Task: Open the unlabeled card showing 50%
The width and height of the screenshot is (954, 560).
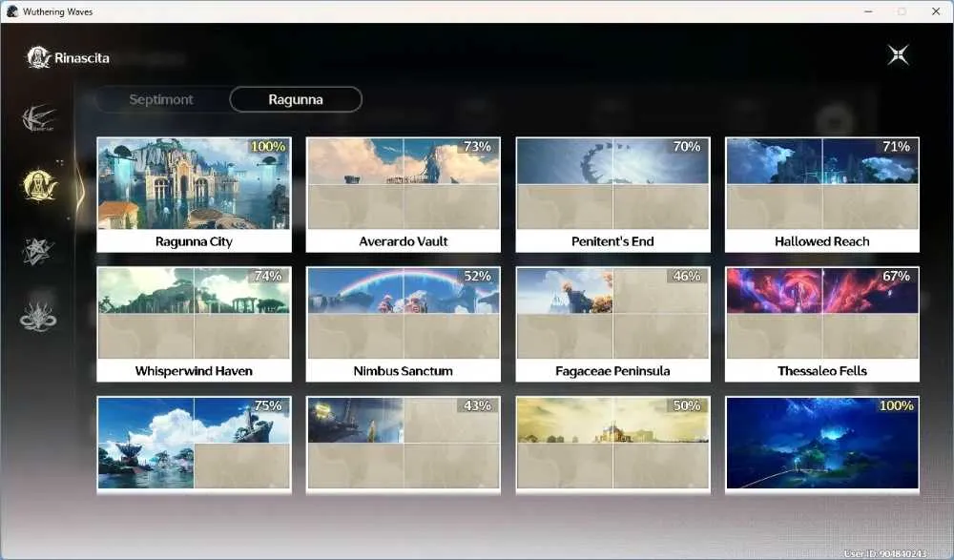Action: [612, 444]
